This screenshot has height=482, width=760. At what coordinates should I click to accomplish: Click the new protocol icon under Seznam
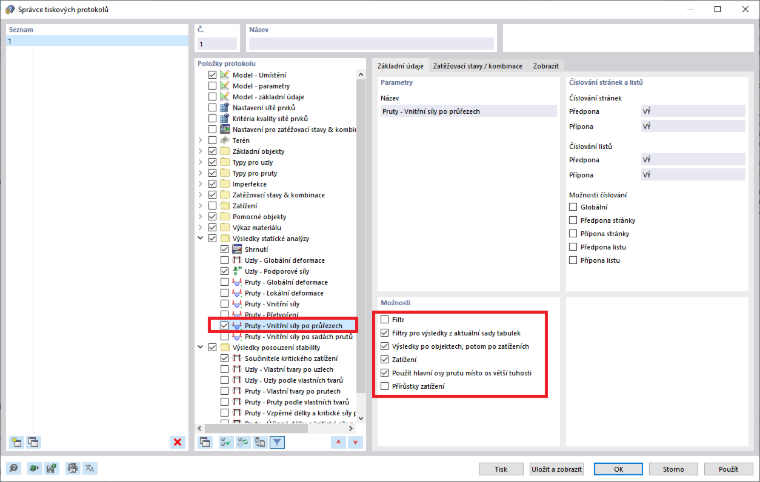(16, 442)
